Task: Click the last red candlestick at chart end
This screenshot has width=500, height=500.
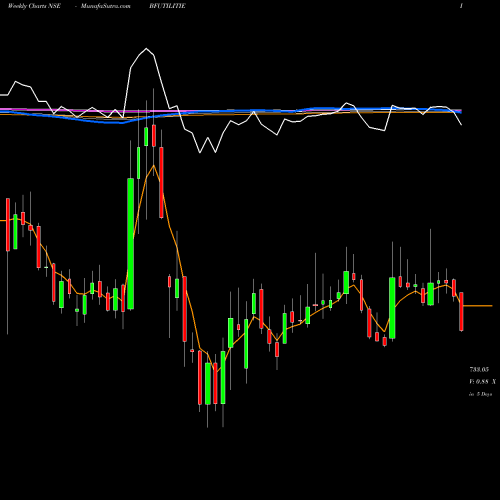Action: click(x=461, y=311)
